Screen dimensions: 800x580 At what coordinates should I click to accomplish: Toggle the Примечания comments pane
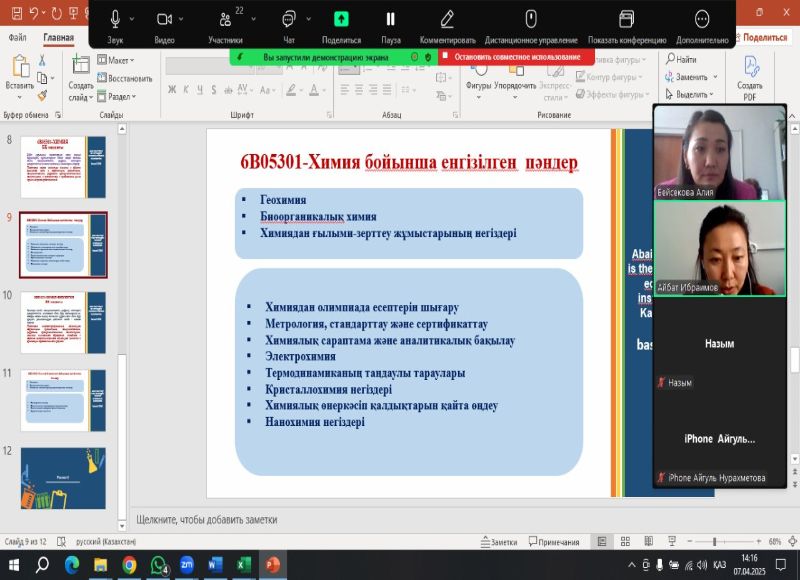click(552, 542)
